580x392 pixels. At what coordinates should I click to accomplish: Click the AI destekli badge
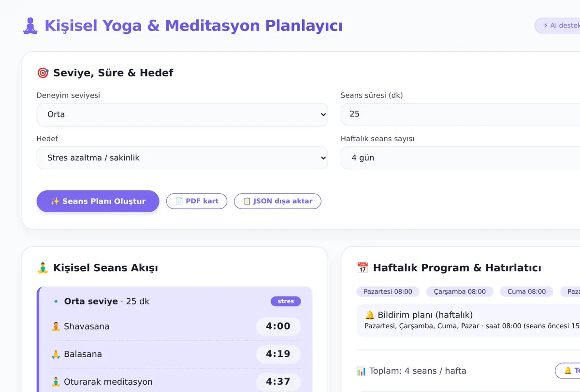(557, 26)
